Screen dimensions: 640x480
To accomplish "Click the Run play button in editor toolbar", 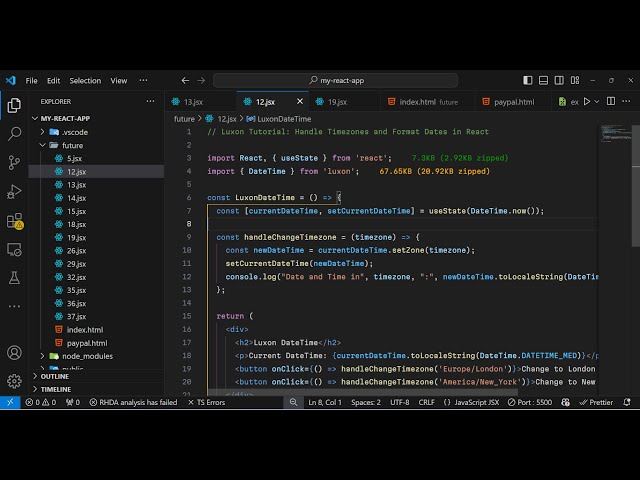I will tap(586, 101).
